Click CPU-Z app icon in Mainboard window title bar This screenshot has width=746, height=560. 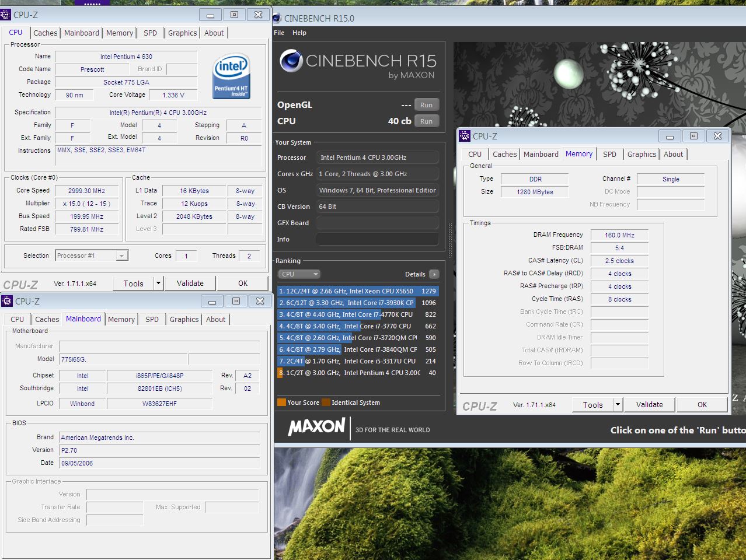[7, 301]
